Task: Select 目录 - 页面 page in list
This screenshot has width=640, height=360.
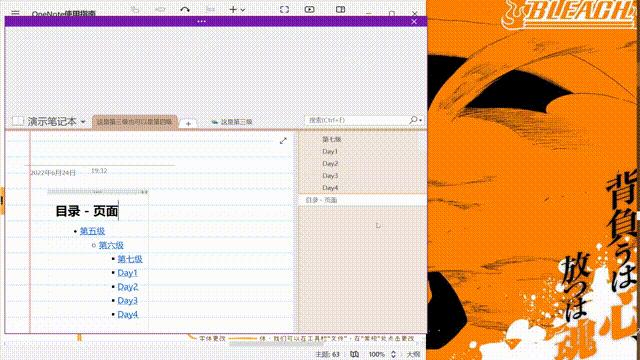Action: tap(362, 200)
